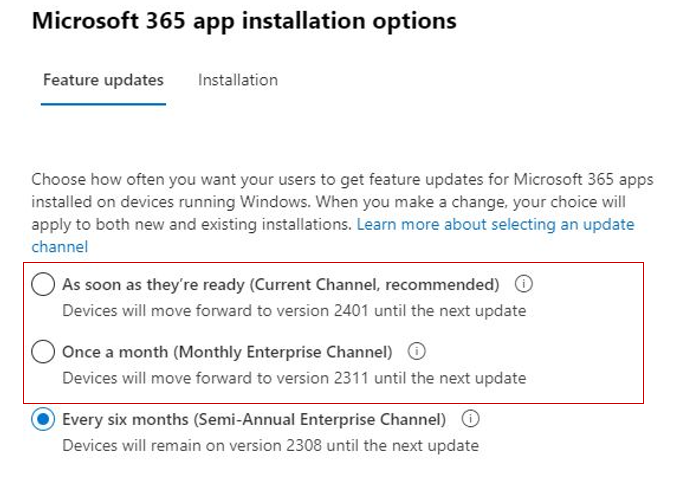Open the Feature updates tab
Image resolution: width=678 pixels, height=483 pixels.
click(x=103, y=80)
